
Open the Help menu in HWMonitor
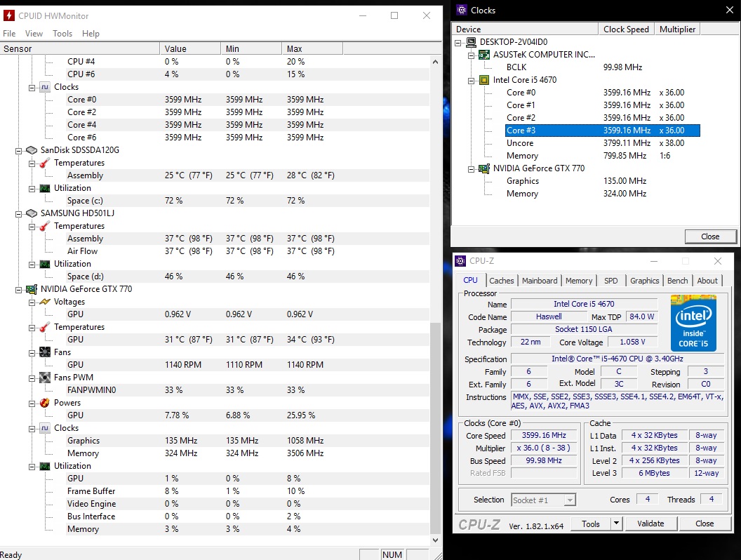tap(91, 34)
